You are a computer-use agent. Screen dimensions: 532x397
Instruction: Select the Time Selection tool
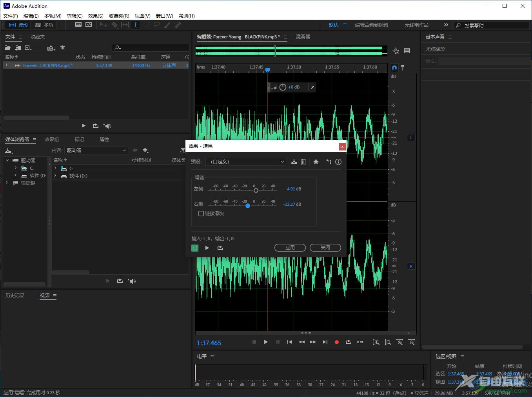click(135, 25)
